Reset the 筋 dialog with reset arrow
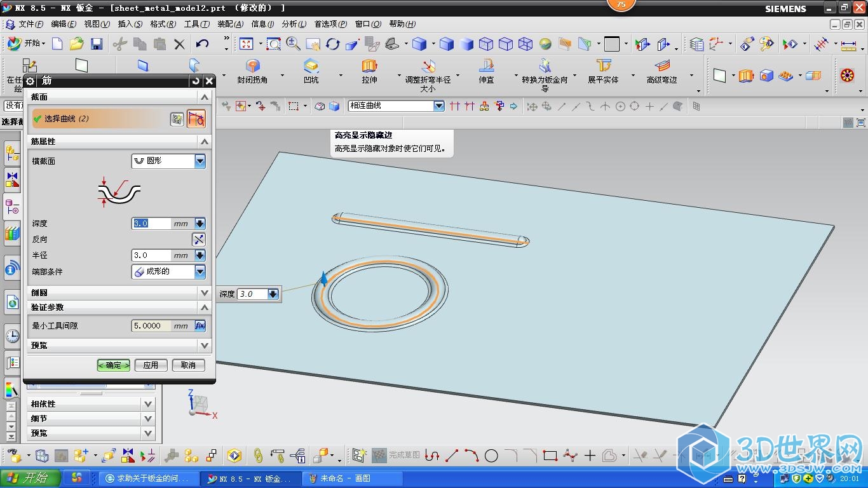The height and width of the screenshot is (488, 868). pyautogui.click(x=195, y=81)
